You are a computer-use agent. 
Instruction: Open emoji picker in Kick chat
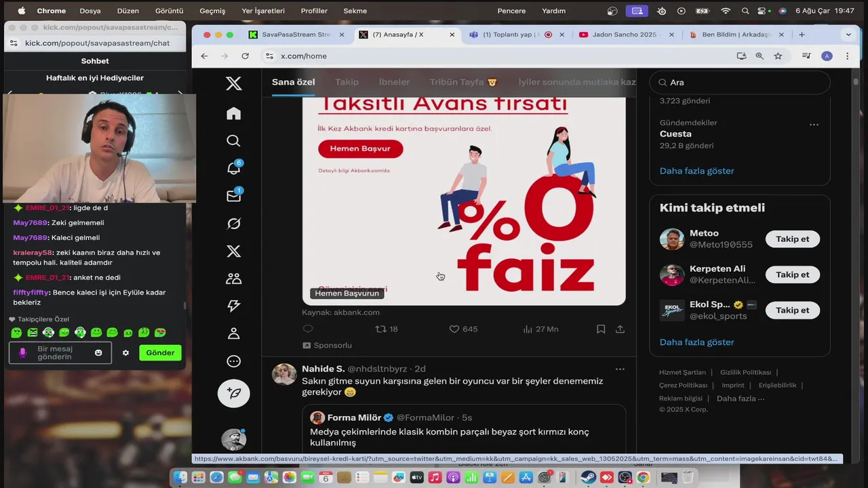click(x=98, y=352)
